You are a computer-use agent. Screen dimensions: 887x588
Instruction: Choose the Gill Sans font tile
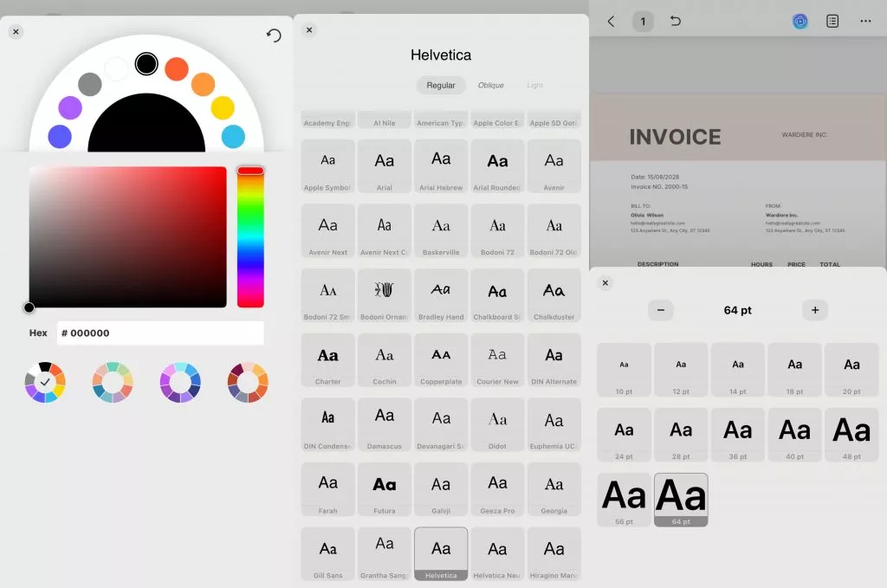[x=328, y=554]
